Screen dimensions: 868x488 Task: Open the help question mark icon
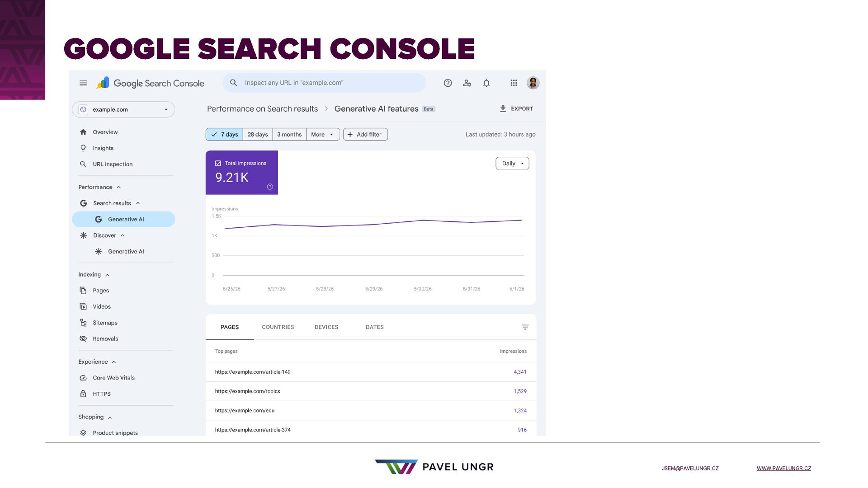(448, 83)
